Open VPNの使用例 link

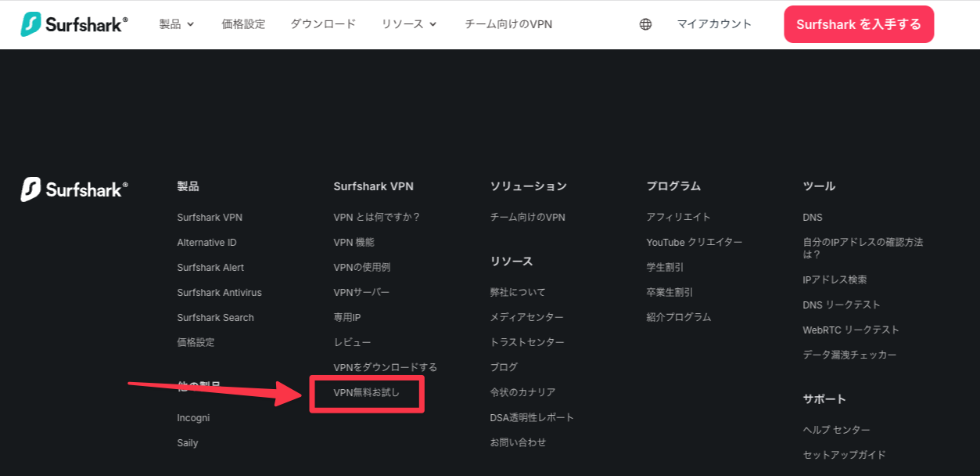pos(362,267)
